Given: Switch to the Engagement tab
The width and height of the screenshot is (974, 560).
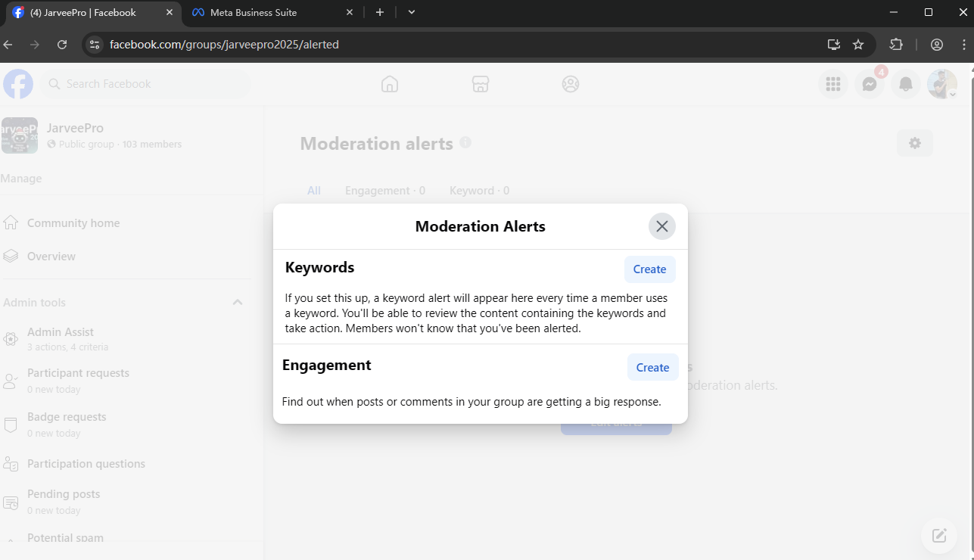Looking at the screenshot, I should (x=384, y=191).
